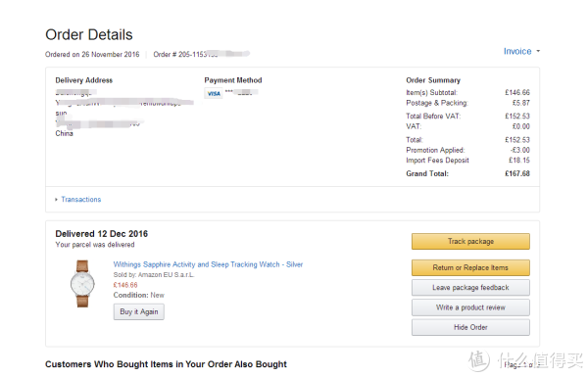
Task: Click the Import Fees Deposit label
Action: pos(437,161)
